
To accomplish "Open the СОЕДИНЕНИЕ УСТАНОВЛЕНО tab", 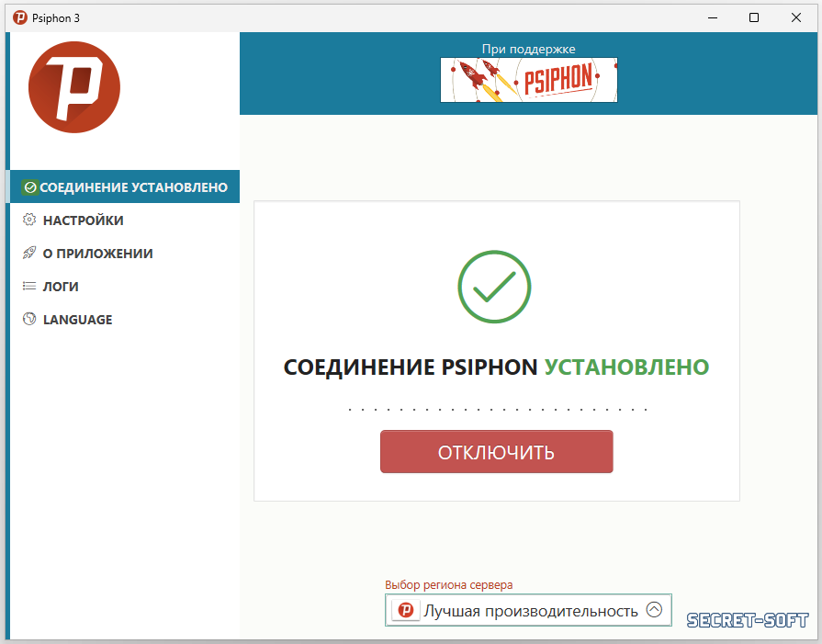I will pos(125,186).
